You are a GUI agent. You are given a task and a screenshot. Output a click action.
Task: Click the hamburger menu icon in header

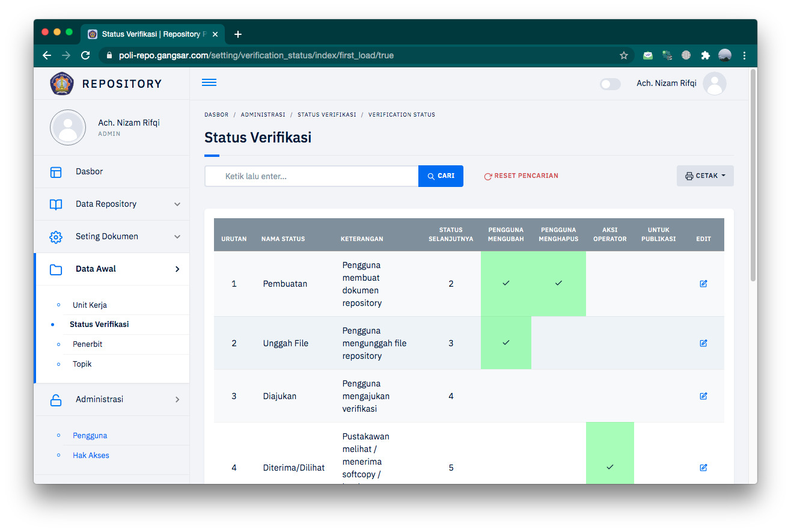[209, 83]
